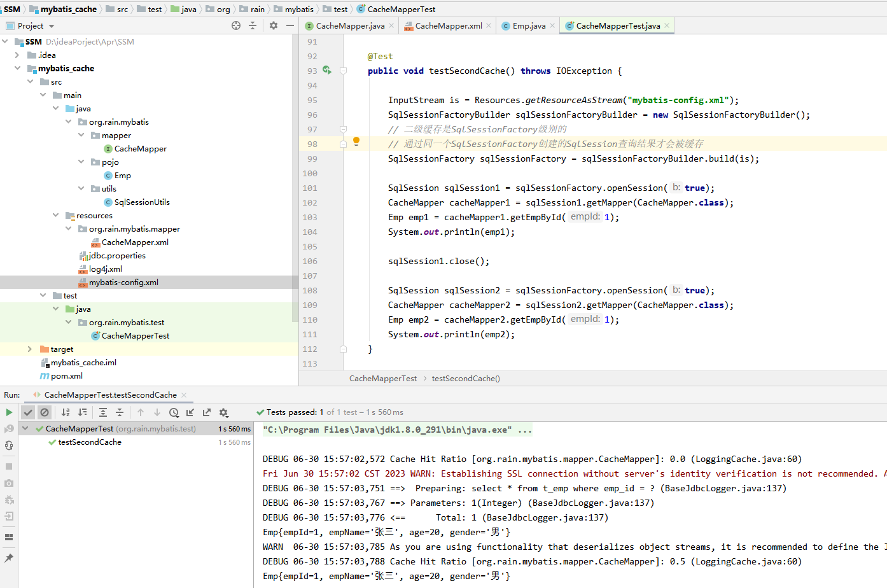Viewport: 887px width, 588px height.
Task: Open Project panel settings gear
Action: point(274,25)
